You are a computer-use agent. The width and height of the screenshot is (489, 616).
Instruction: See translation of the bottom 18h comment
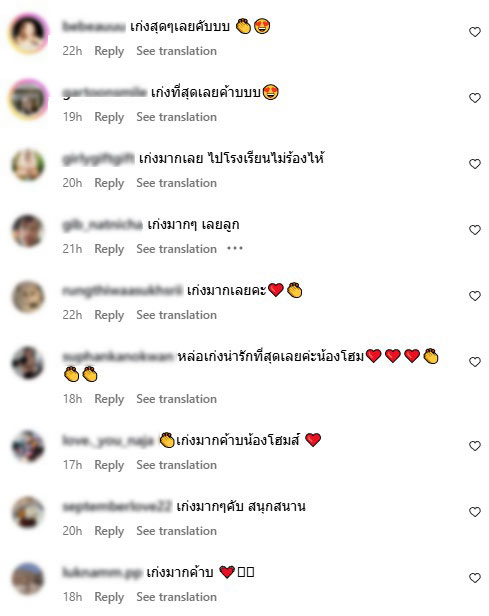pos(176,597)
